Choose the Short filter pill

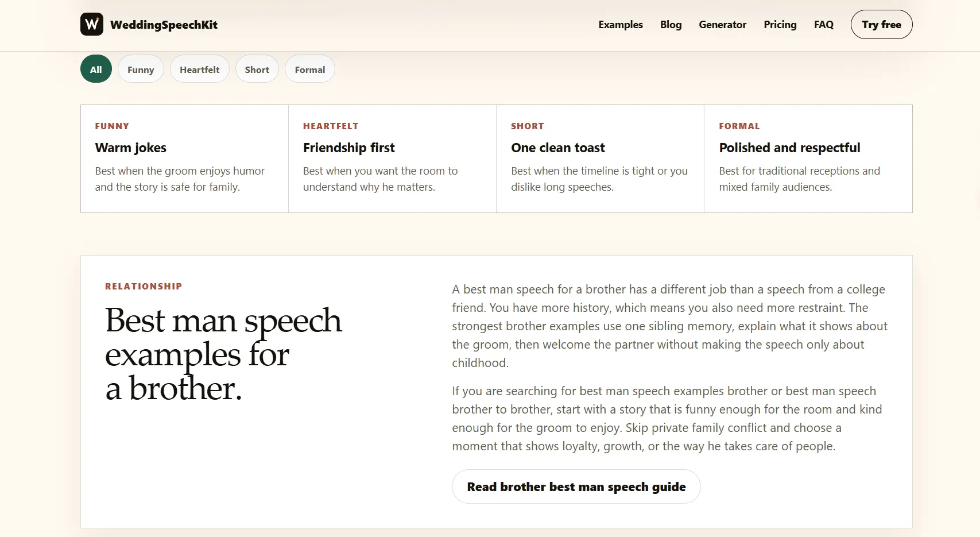coord(257,69)
